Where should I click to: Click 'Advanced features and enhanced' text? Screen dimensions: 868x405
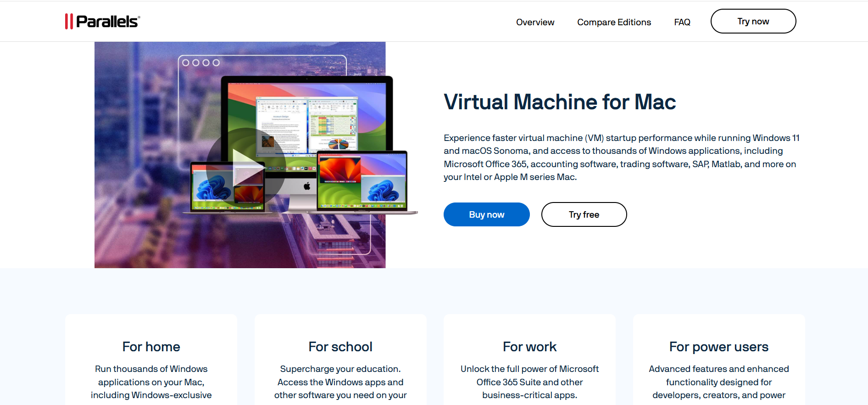pos(719,369)
